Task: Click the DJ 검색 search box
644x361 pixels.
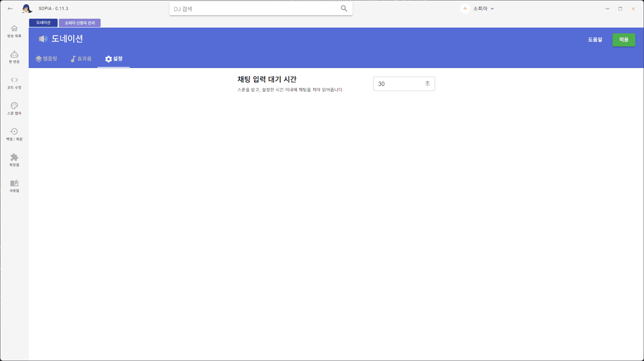Action: click(251, 8)
